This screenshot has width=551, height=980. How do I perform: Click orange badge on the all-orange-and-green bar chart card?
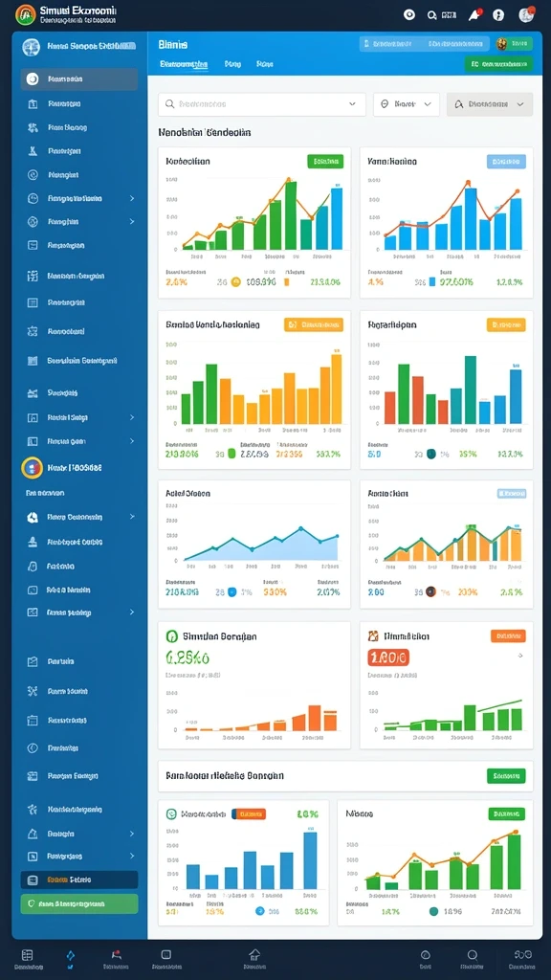click(x=314, y=324)
